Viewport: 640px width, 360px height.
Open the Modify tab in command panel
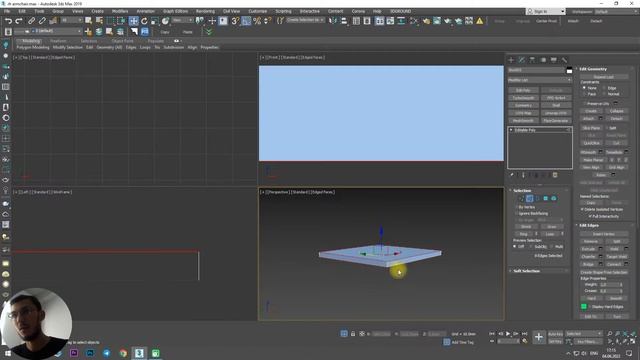click(x=522, y=60)
